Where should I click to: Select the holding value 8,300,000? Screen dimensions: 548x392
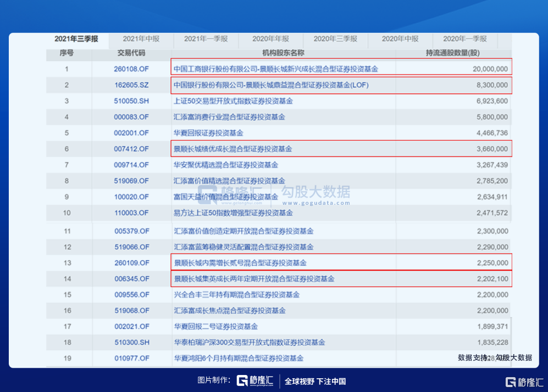click(x=492, y=85)
